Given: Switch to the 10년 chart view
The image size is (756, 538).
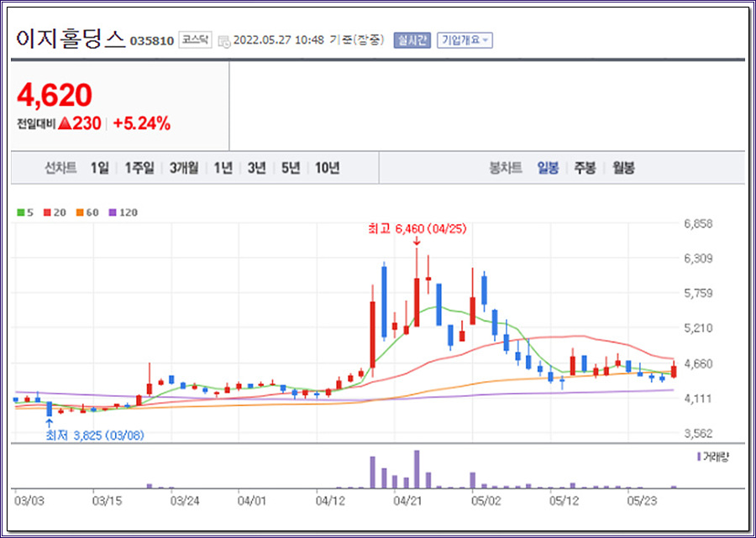Looking at the screenshot, I should point(327,168).
